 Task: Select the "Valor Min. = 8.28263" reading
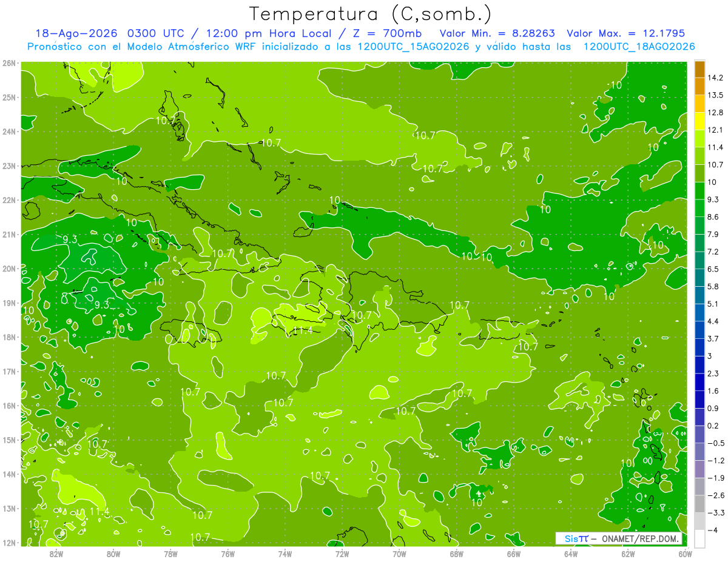(496, 34)
